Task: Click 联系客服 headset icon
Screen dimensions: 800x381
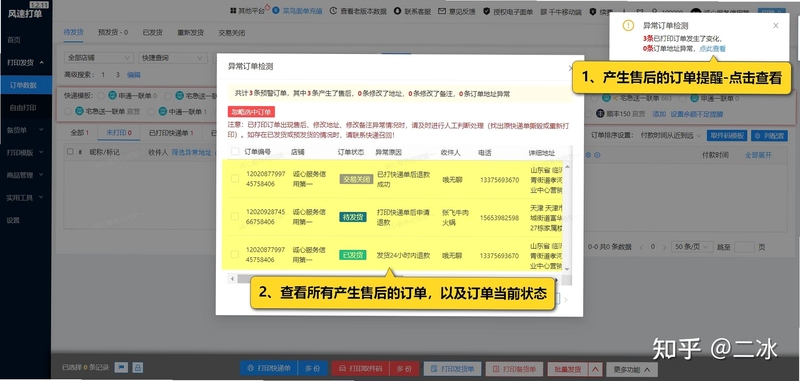Action: coord(397,11)
